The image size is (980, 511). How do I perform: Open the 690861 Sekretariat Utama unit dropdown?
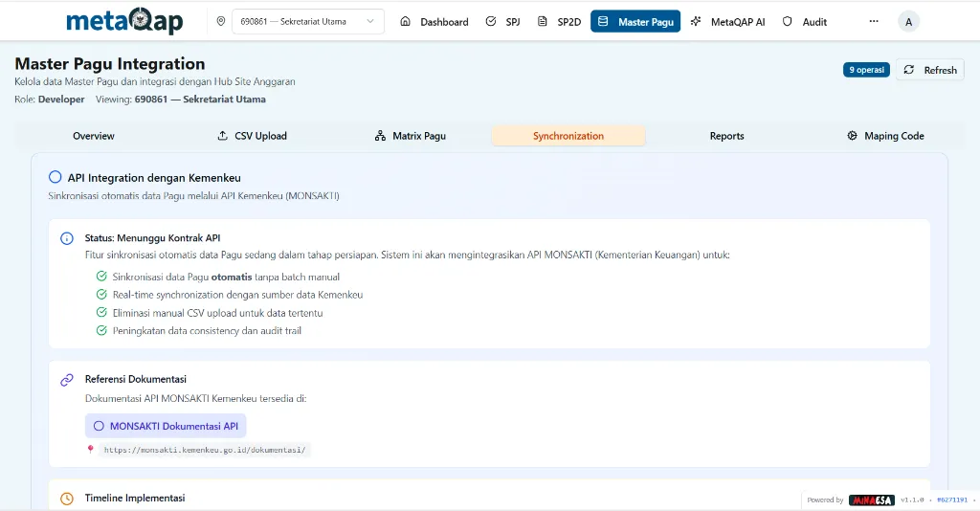307,21
